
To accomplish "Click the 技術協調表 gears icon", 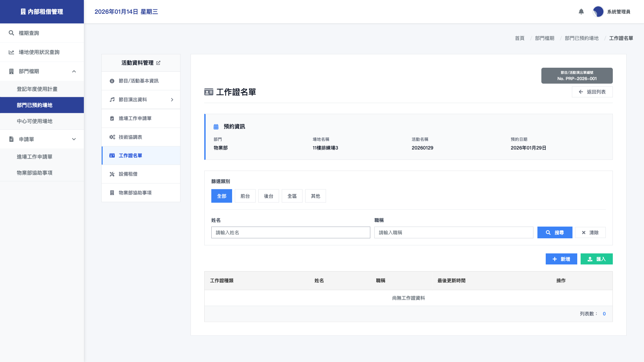I will point(112,137).
